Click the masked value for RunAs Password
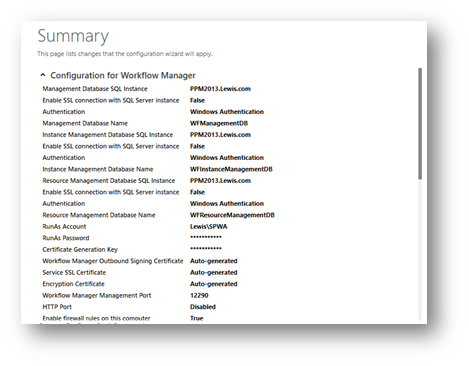 tap(206, 237)
